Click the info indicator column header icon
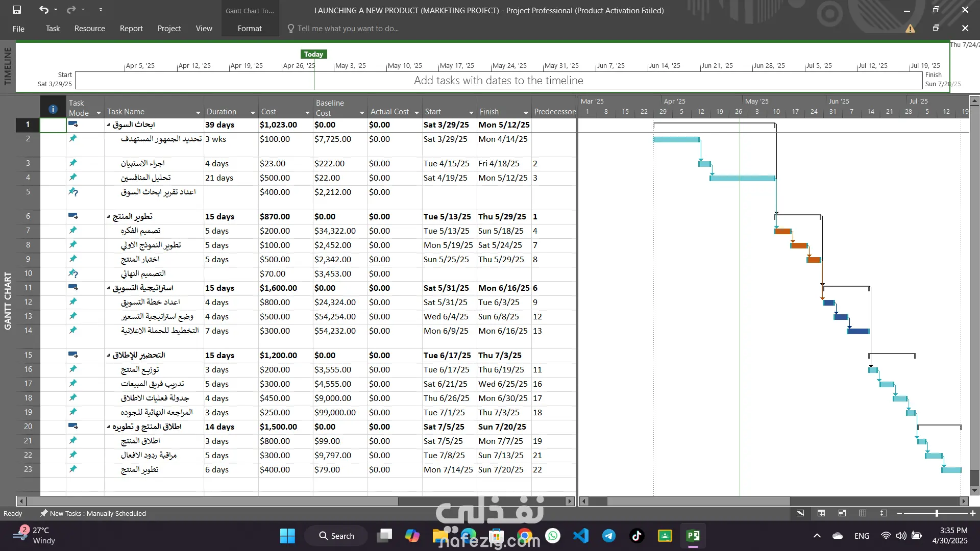Image resolution: width=980 pixels, height=551 pixels. 53,109
